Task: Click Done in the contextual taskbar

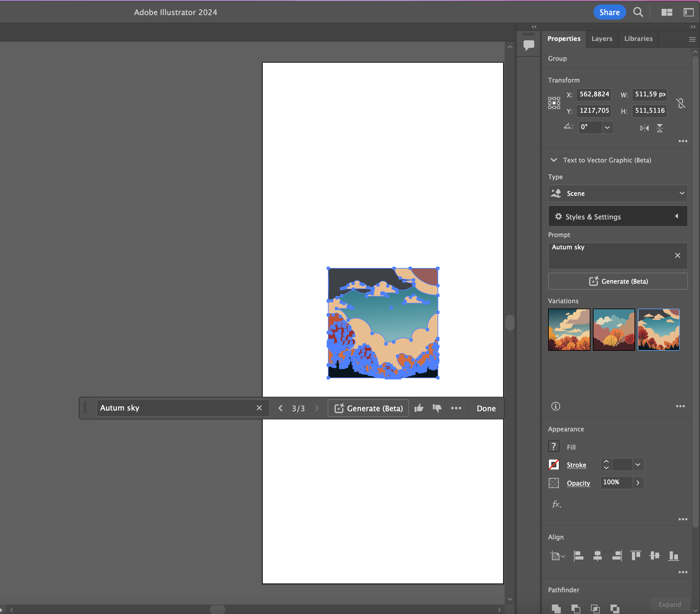Action: pyautogui.click(x=486, y=408)
